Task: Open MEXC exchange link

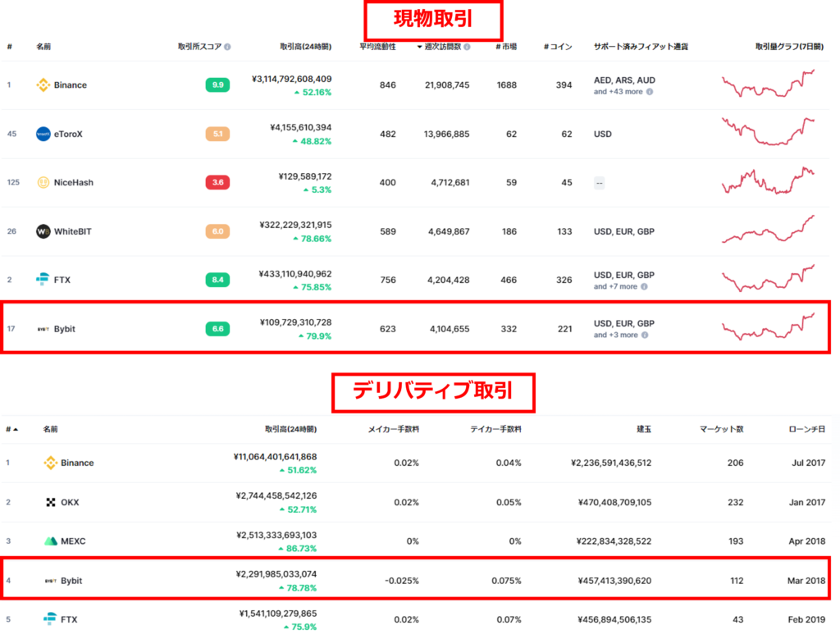Action: tap(73, 541)
